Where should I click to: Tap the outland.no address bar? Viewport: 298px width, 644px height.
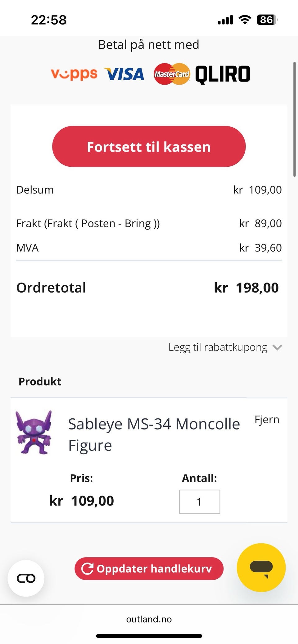pyautogui.click(x=149, y=619)
